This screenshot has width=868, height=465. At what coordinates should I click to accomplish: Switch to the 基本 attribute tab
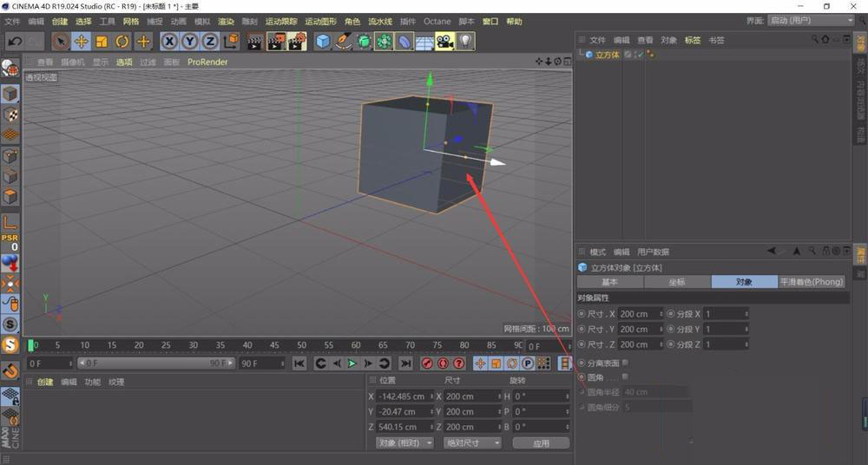coord(610,282)
